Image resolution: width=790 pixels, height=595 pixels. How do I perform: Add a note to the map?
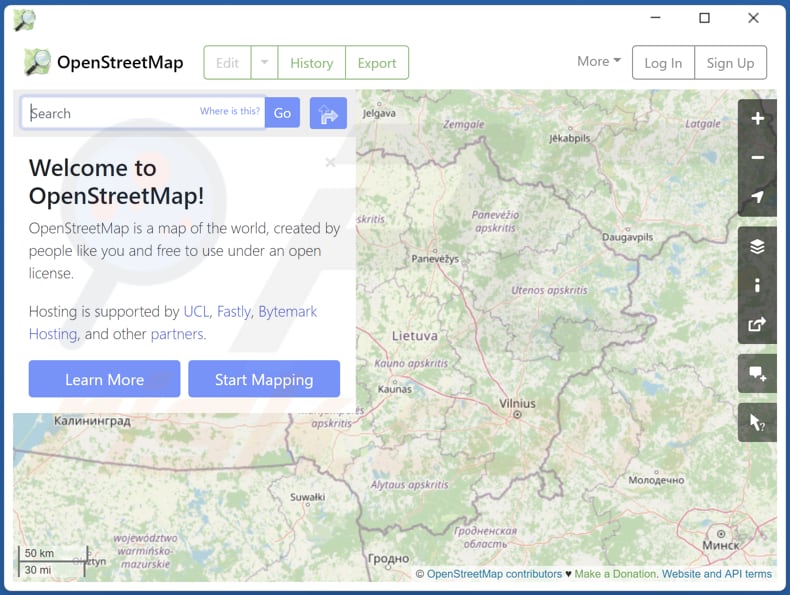pyautogui.click(x=757, y=374)
